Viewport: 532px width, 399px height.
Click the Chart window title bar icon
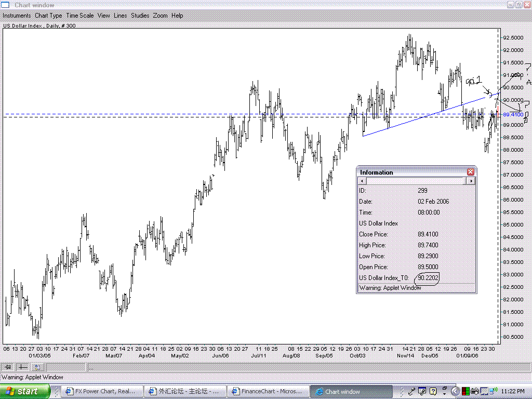click(x=5, y=5)
